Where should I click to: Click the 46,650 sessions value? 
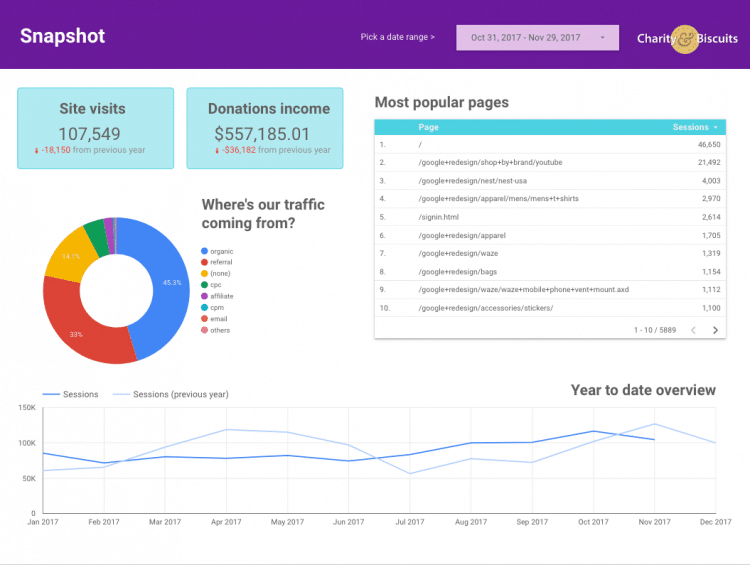click(x=709, y=144)
